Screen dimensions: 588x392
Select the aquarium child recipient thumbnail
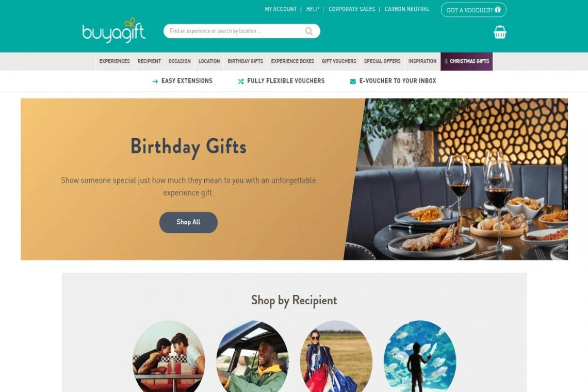(x=420, y=356)
